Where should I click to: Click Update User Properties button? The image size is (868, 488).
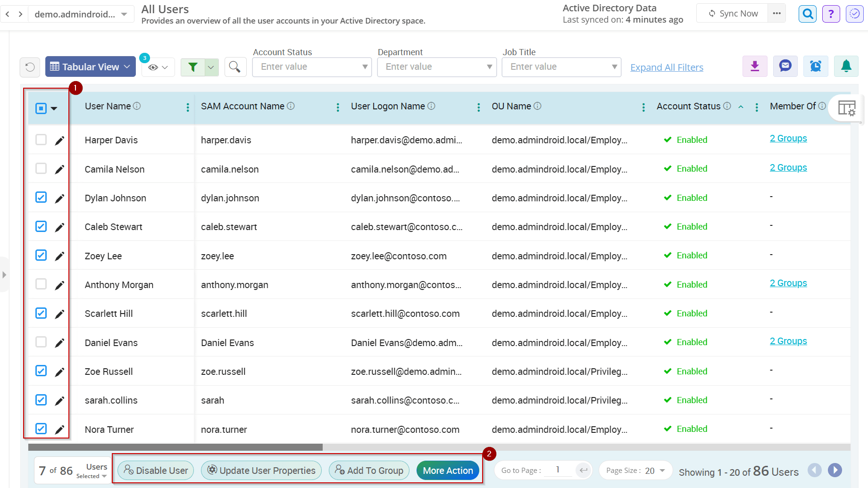pos(261,470)
